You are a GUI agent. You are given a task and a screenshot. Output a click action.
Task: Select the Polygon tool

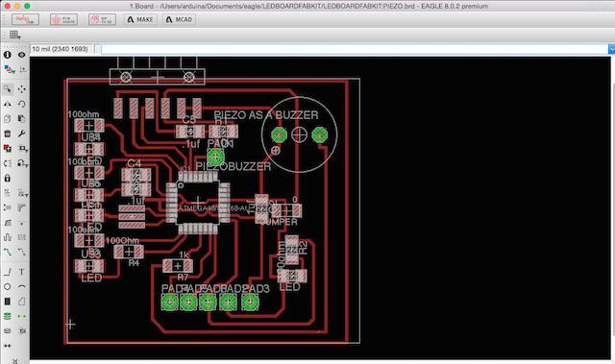pyautogui.click(x=21, y=302)
